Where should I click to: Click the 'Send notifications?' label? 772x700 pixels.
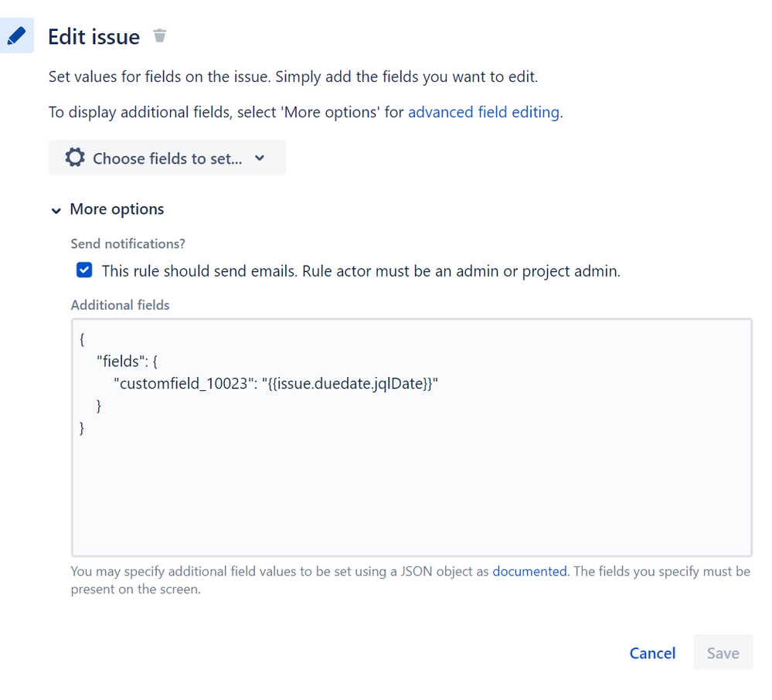point(128,243)
